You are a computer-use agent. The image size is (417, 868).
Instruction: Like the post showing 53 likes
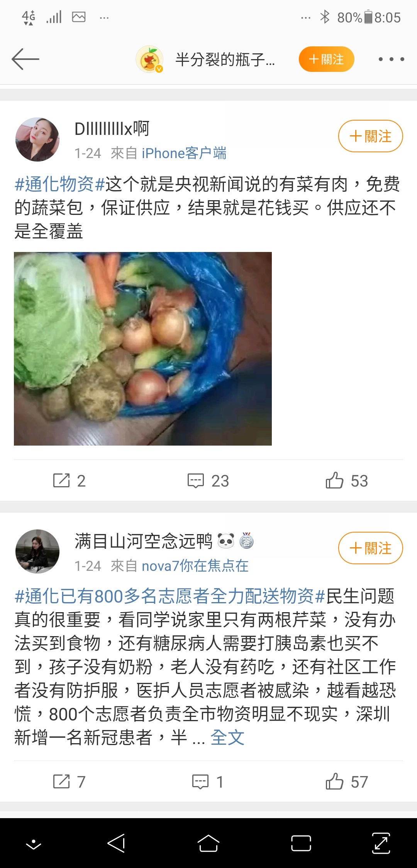[x=347, y=481]
